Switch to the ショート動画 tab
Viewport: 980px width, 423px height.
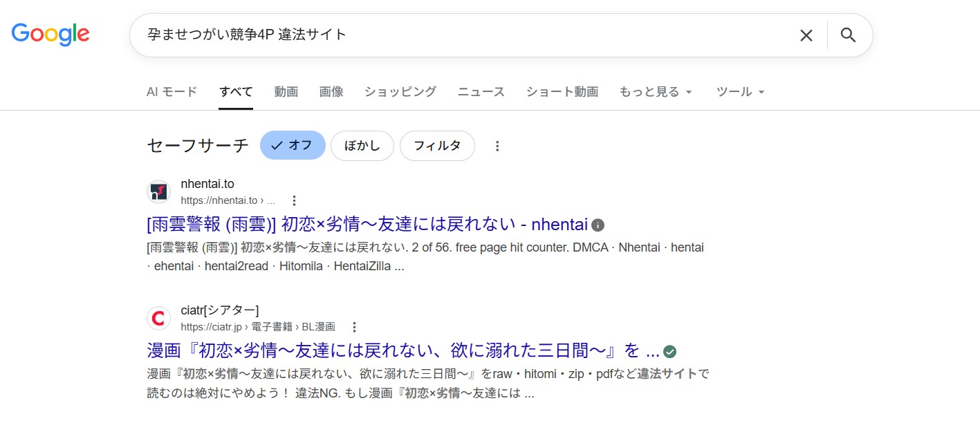point(562,92)
